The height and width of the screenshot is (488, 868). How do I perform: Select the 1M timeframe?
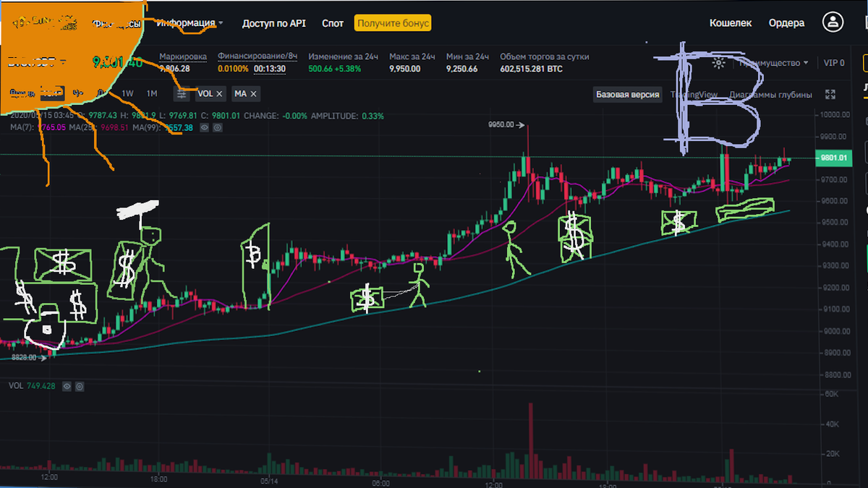[152, 94]
